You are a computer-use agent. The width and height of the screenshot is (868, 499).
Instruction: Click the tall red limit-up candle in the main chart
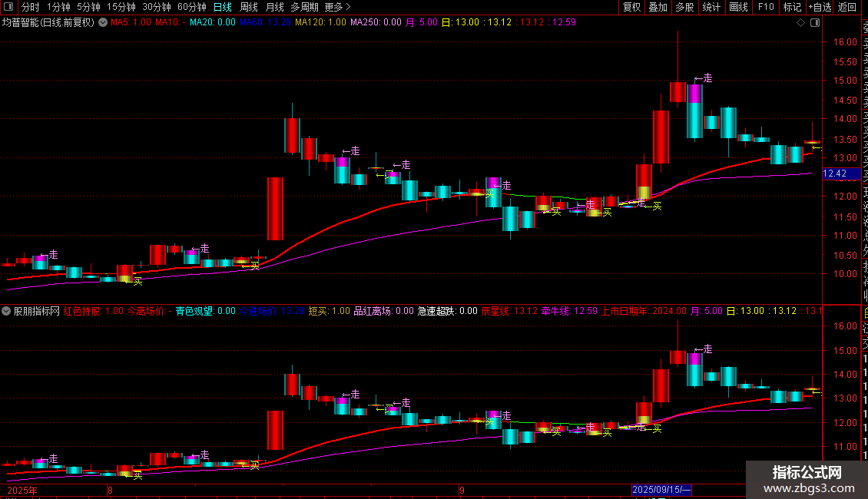[x=275, y=209]
